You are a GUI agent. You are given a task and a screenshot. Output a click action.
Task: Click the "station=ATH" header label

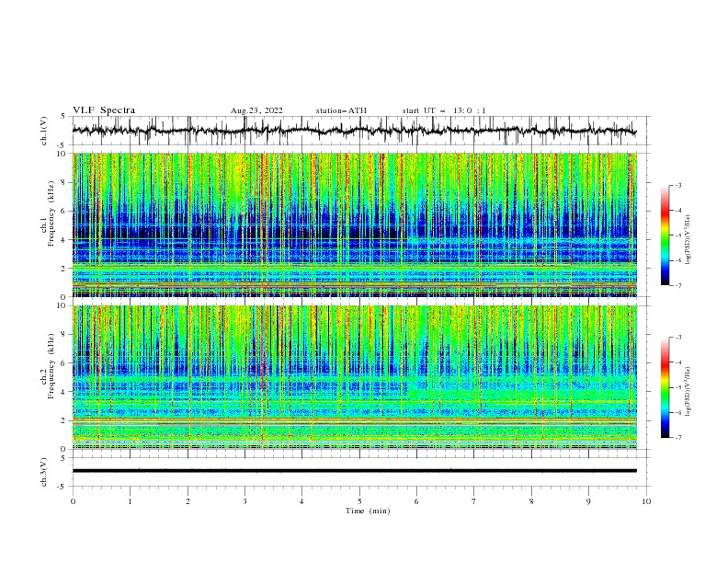click(341, 110)
